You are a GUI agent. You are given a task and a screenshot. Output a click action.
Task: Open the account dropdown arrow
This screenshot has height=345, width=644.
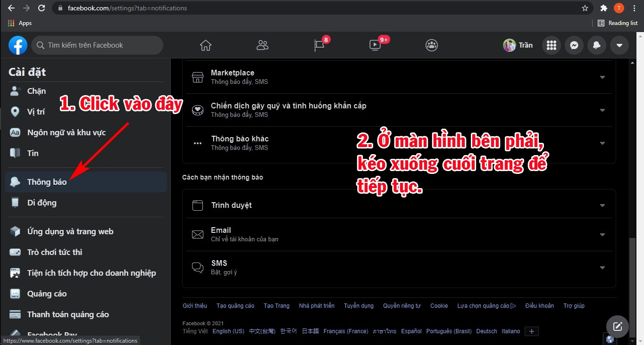(x=619, y=45)
